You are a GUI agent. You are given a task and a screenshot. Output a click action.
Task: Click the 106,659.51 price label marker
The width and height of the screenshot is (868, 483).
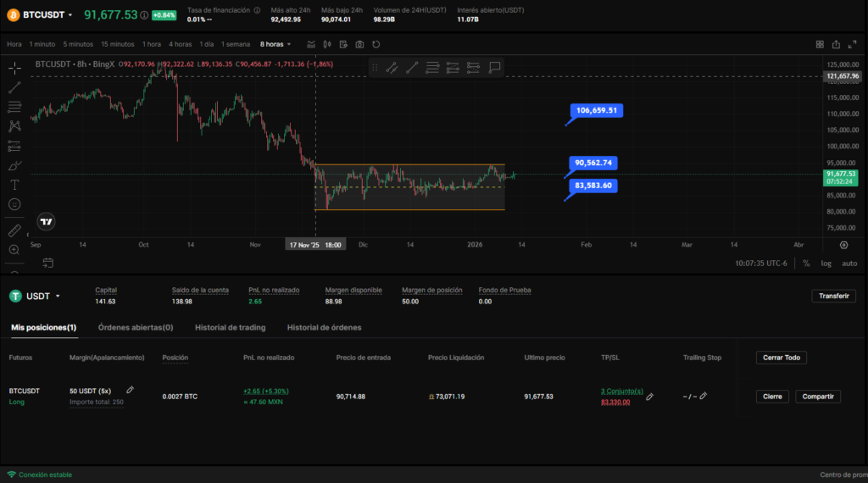(x=598, y=110)
